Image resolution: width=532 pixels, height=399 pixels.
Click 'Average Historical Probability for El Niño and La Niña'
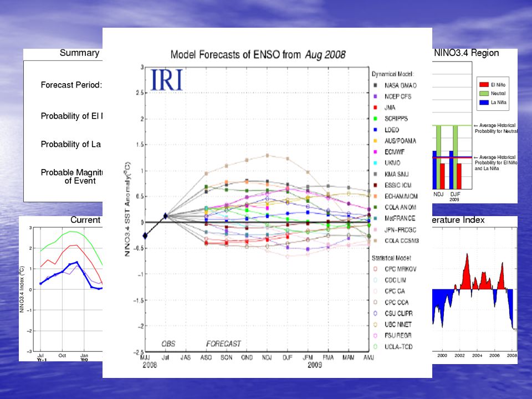495,163
